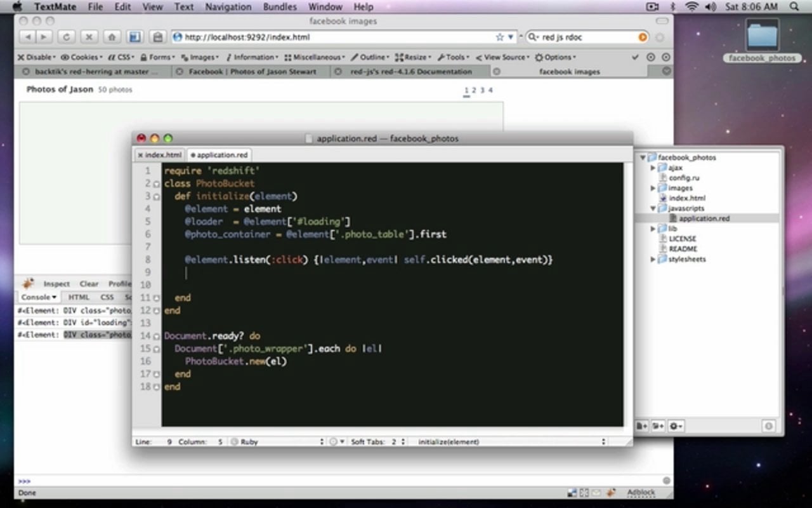
Task: Open the Firebug bug icon in the panel
Action: click(29, 284)
